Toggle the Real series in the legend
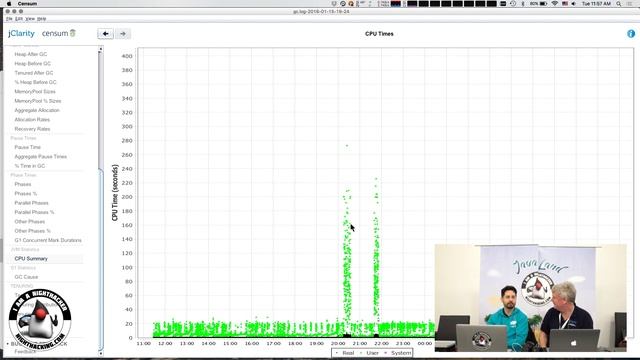Screen dimensions: 640x360 [x=345, y=353]
